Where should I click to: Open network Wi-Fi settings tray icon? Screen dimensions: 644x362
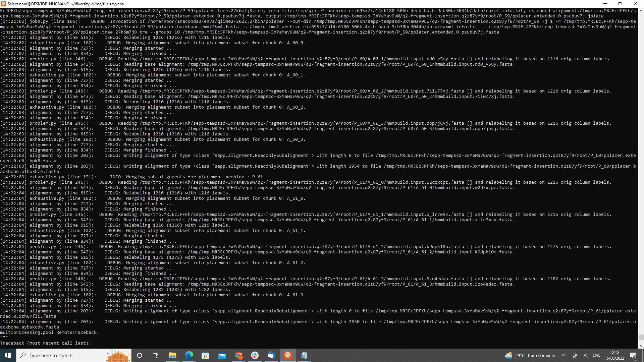coord(586,355)
